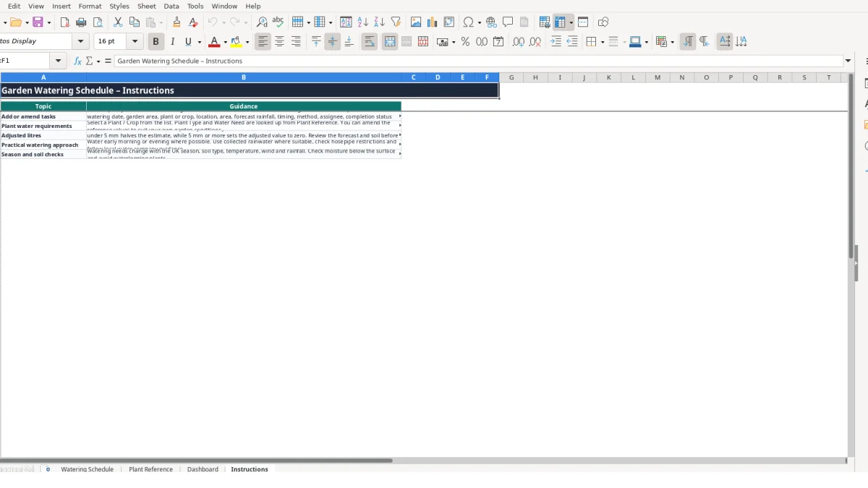Screen dimensions: 868x488
Task: Toggle Left-To-Right text direction
Action: [x=688, y=42]
